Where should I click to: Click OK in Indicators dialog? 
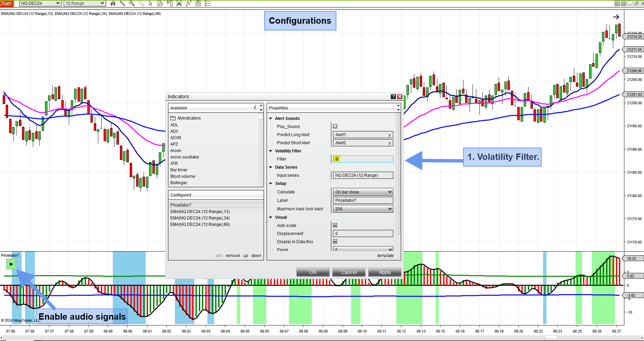click(313, 272)
